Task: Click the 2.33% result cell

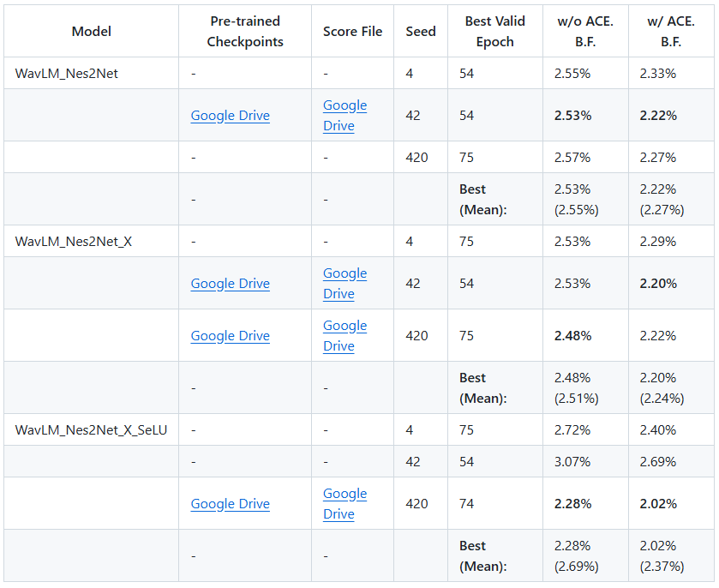Action: pyautogui.click(x=657, y=74)
